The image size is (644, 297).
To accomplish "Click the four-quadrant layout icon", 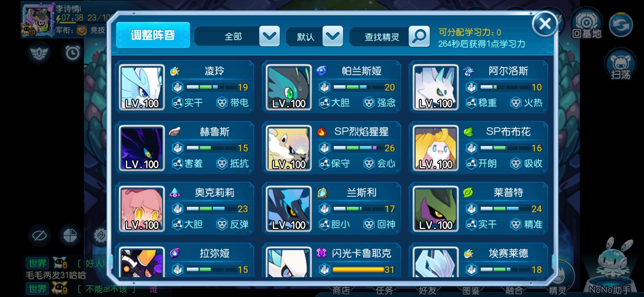I will click(70, 235).
